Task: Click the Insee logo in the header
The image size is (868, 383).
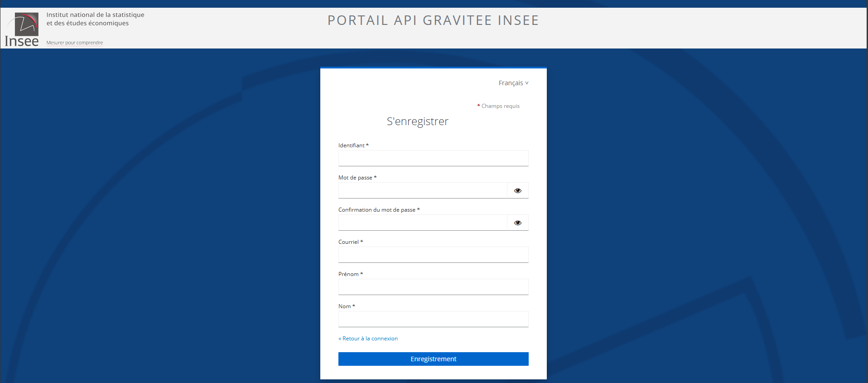Action: (22, 29)
